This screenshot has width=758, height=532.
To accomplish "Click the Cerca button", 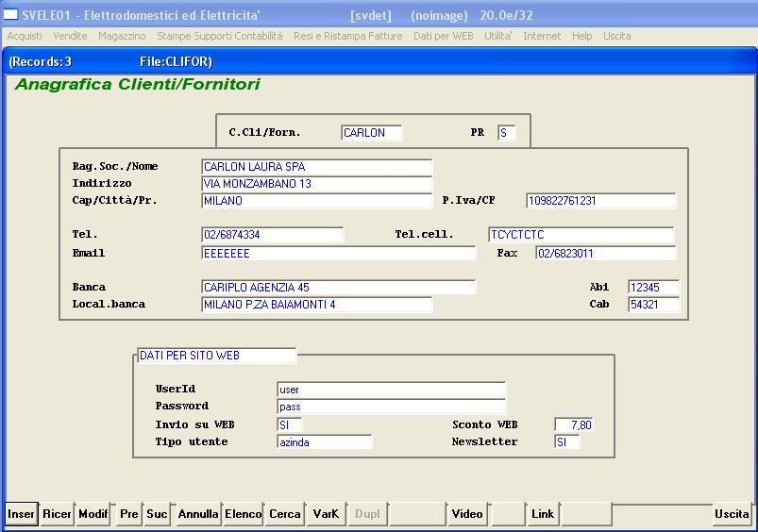I will click(x=285, y=514).
